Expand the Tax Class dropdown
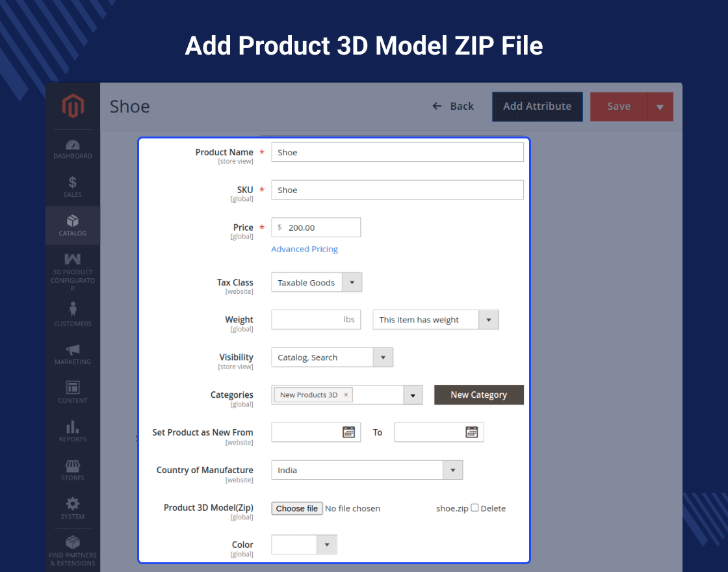The width and height of the screenshot is (728, 572). (x=352, y=282)
